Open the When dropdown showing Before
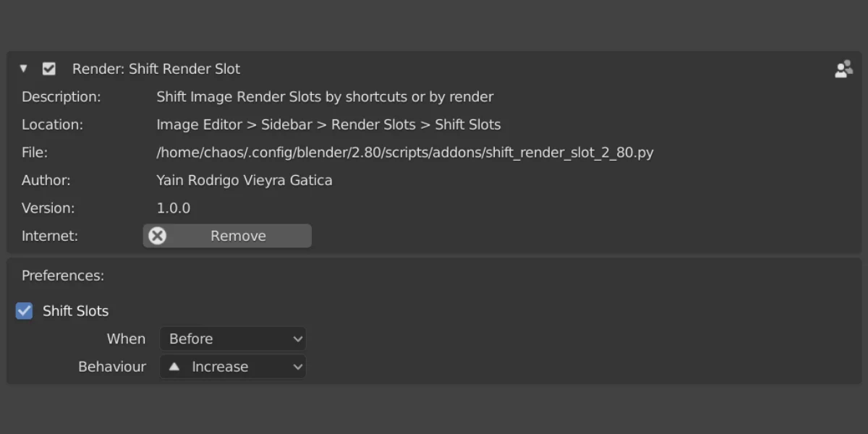868x434 pixels. pyautogui.click(x=233, y=339)
